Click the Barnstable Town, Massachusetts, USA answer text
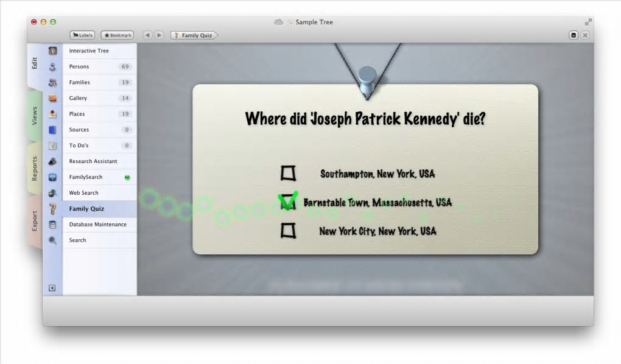This screenshot has height=364, width=621. point(377,203)
